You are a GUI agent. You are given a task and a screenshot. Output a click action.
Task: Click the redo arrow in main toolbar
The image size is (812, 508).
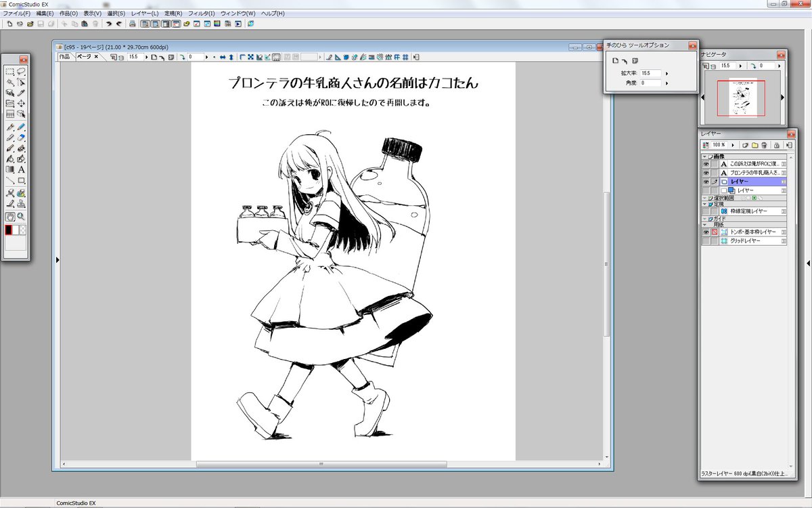point(118,24)
